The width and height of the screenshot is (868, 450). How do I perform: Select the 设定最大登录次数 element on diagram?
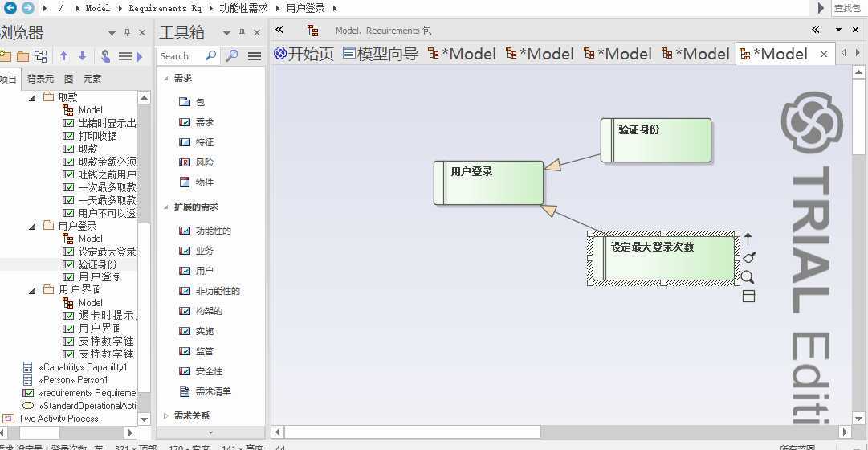[x=663, y=258]
